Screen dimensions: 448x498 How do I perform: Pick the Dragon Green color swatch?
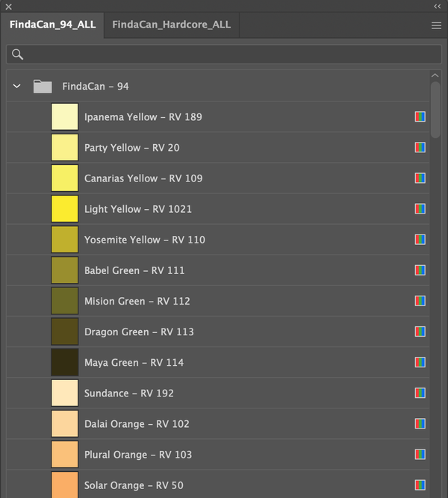(64, 332)
